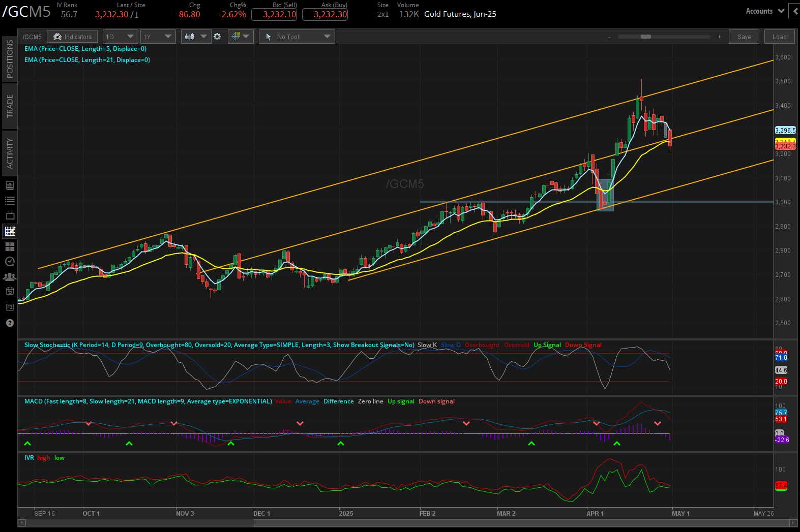Viewport: 800px width, 532px height.
Task: Select the active chart grid sidebar icon
Action: point(10,231)
